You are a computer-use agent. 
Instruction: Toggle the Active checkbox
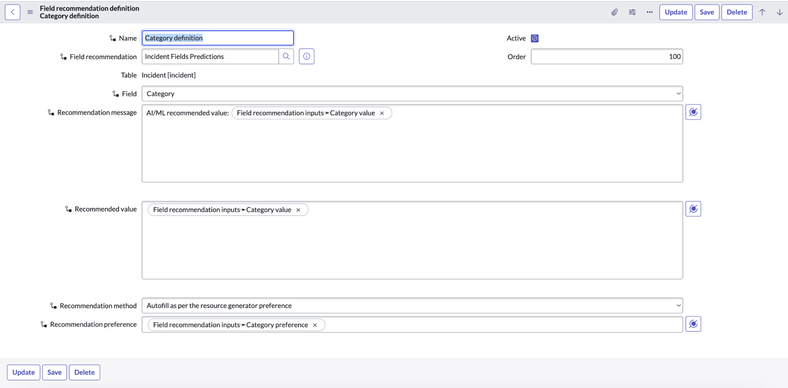[535, 38]
